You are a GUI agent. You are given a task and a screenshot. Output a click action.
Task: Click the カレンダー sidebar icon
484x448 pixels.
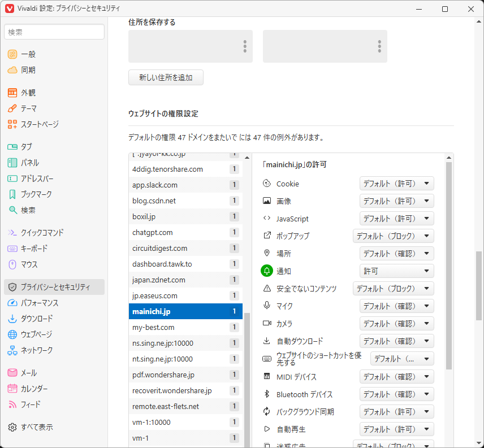12,389
